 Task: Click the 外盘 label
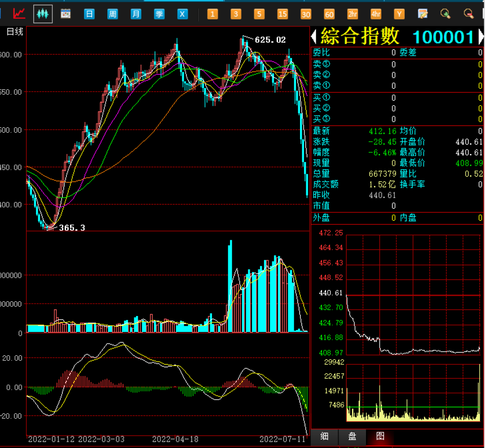(321, 218)
